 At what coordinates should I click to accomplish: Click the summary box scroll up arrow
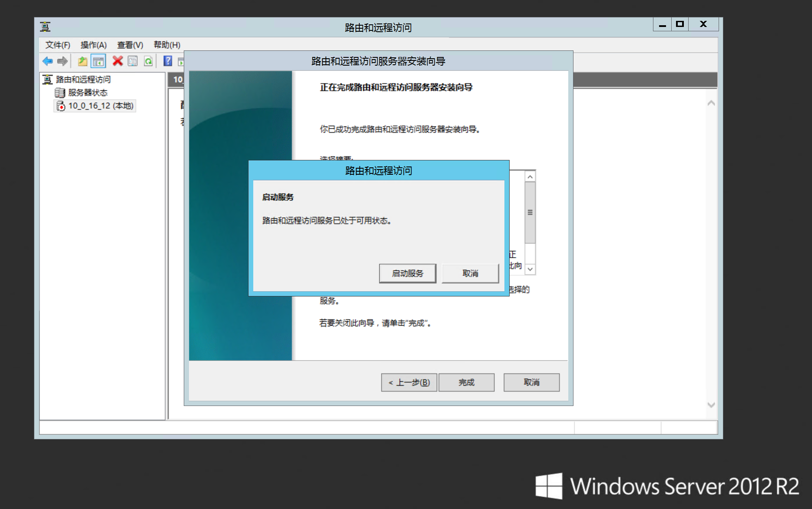[x=530, y=176]
